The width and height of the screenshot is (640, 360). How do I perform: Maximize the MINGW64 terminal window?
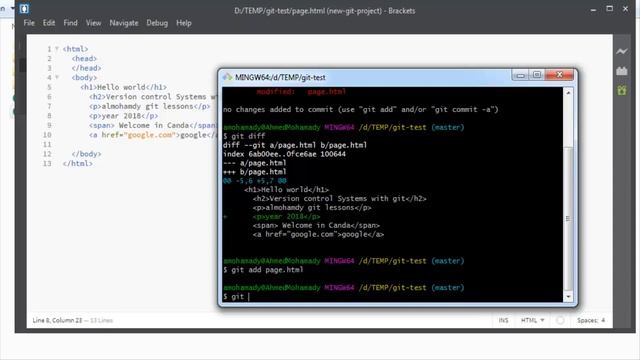[537, 75]
